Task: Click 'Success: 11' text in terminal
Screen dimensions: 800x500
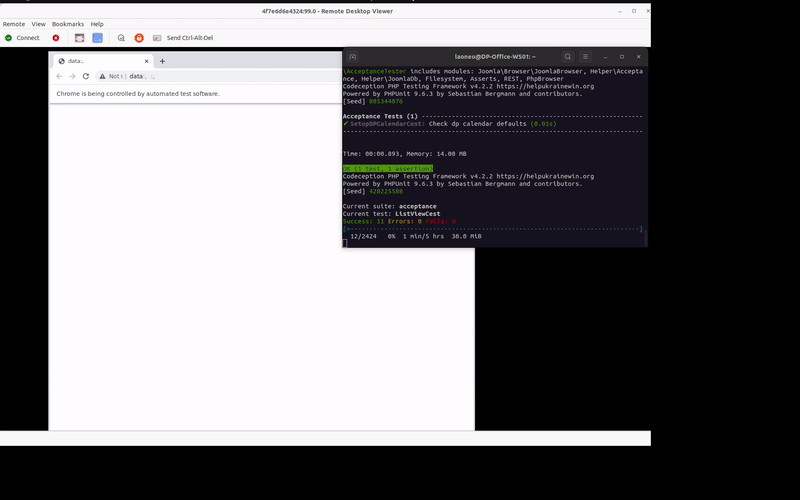Action: [363, 221]
